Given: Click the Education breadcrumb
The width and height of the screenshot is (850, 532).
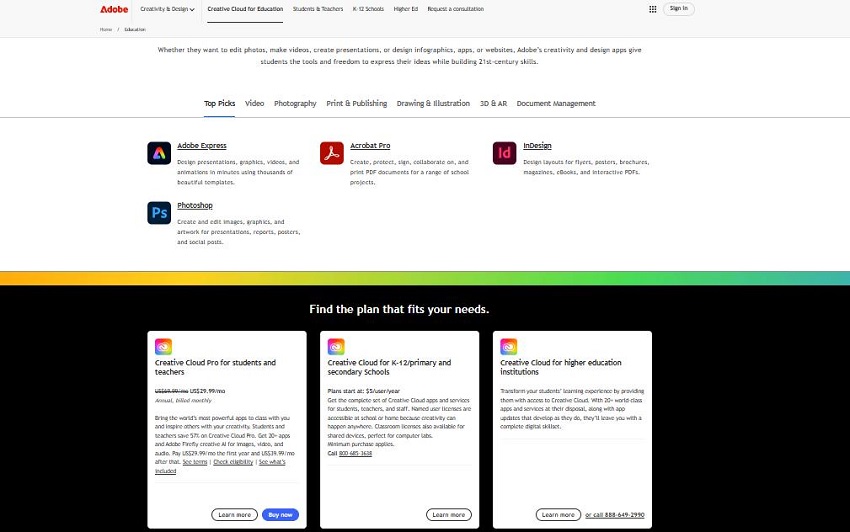Looking at the screenshot, I should [x=135, y=29].
